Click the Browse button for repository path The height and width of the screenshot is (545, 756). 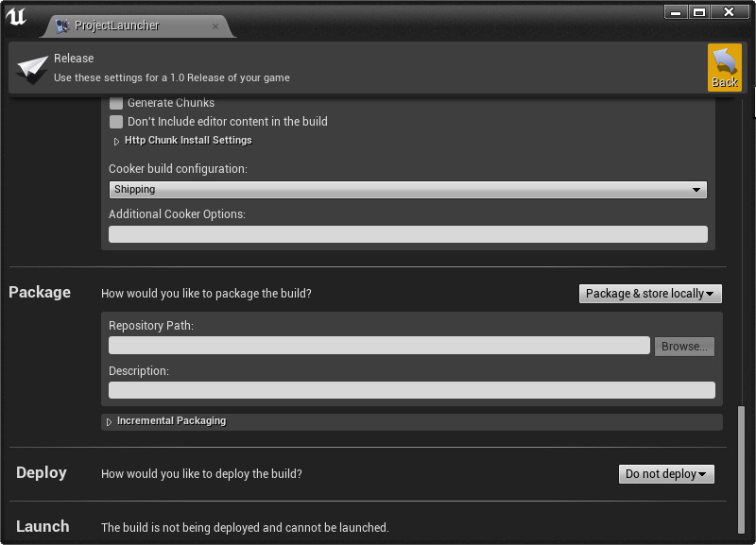click(x=684, y=347)
